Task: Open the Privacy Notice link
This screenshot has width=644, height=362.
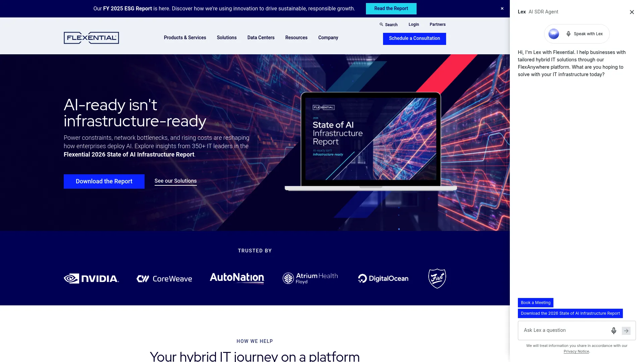Action: (x=576, y=351)
